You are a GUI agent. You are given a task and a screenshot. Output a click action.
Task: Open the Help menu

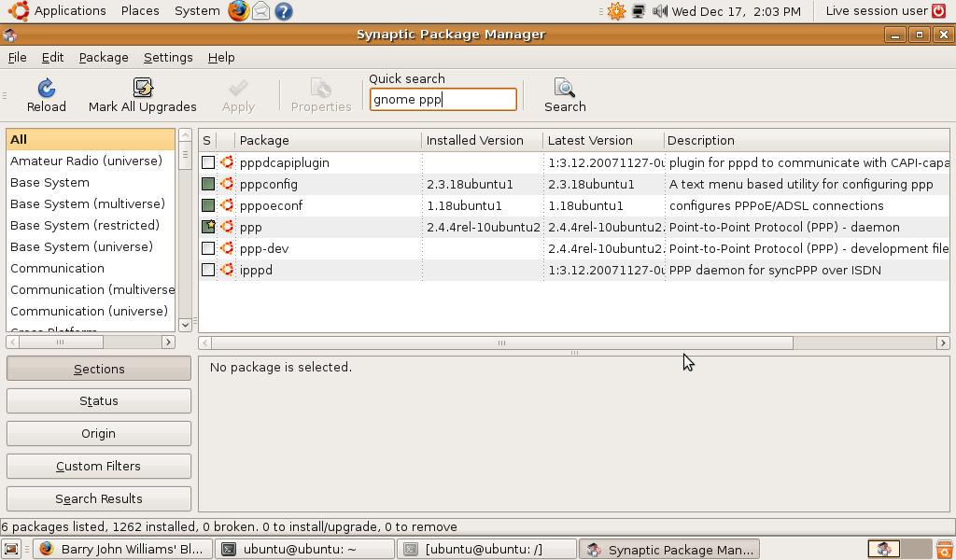tap(221, 57)
